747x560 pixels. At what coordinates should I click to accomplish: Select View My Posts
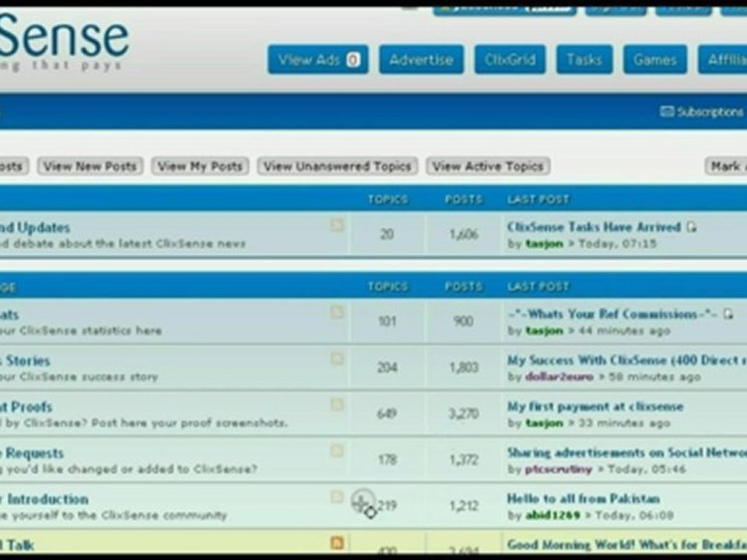(x=200, y=166)
